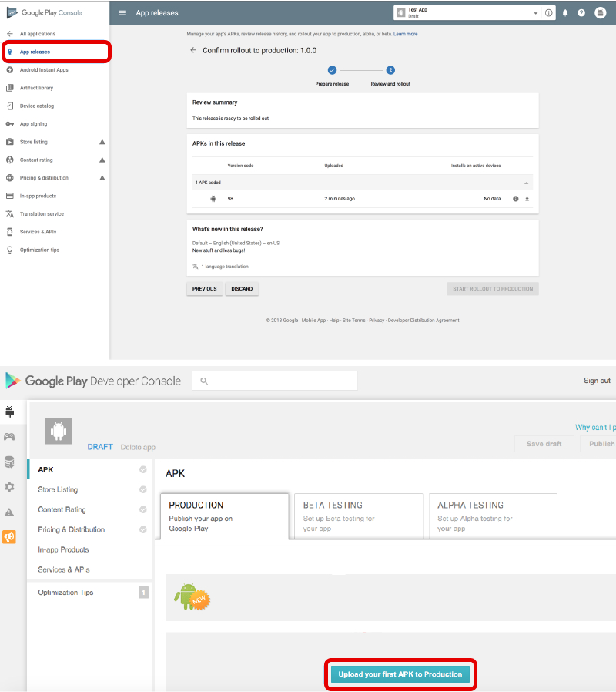Select App releases in the sidebar
Image resolution: width=616 pixels, height=692 pixels.
[56, 52]
